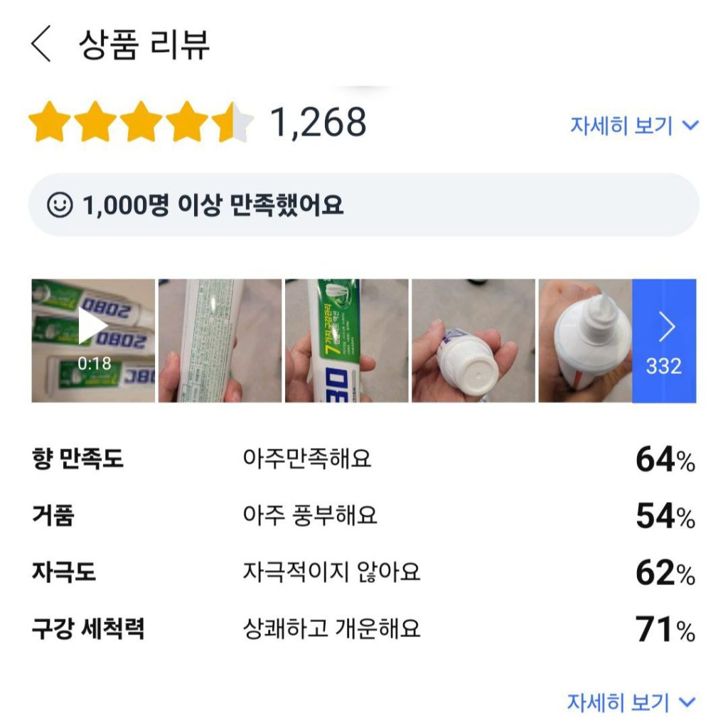Open the opened toothpaste nozzle photo
728x728 pixels.
coord(585,341)
